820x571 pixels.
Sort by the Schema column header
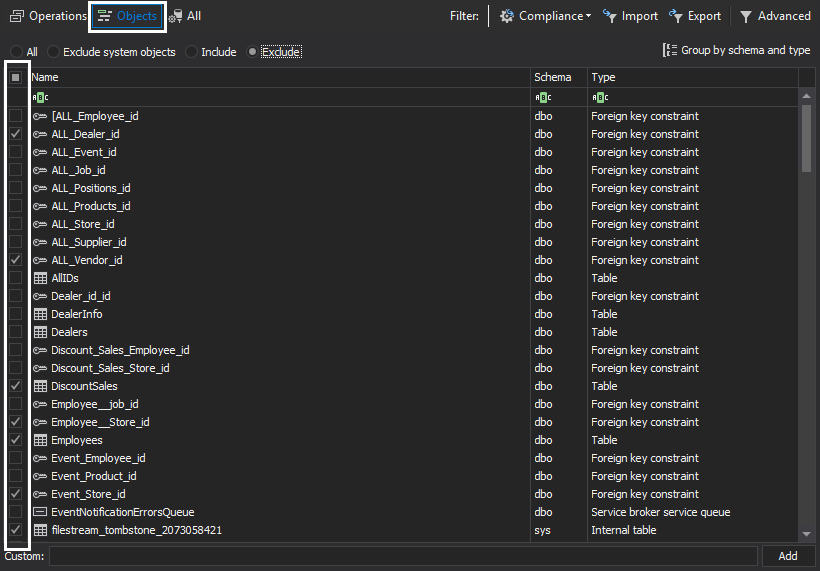click(559, 77)
